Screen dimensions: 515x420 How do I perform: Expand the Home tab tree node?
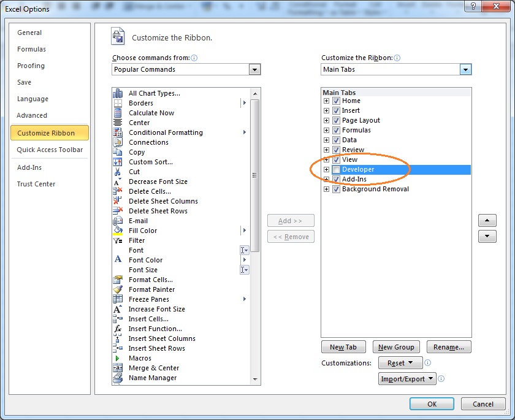[x=326, y=101]
